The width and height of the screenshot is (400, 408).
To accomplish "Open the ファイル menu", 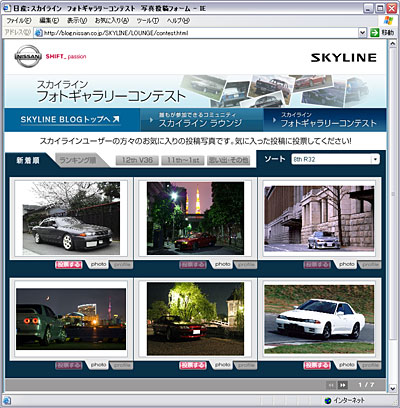I will pyautogui.click(x=19, y=21).
